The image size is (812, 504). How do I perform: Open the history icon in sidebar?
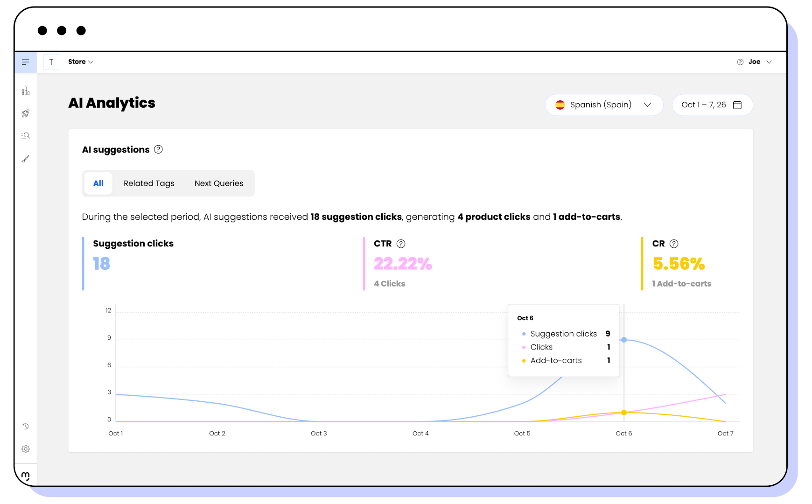click(26, 426)
